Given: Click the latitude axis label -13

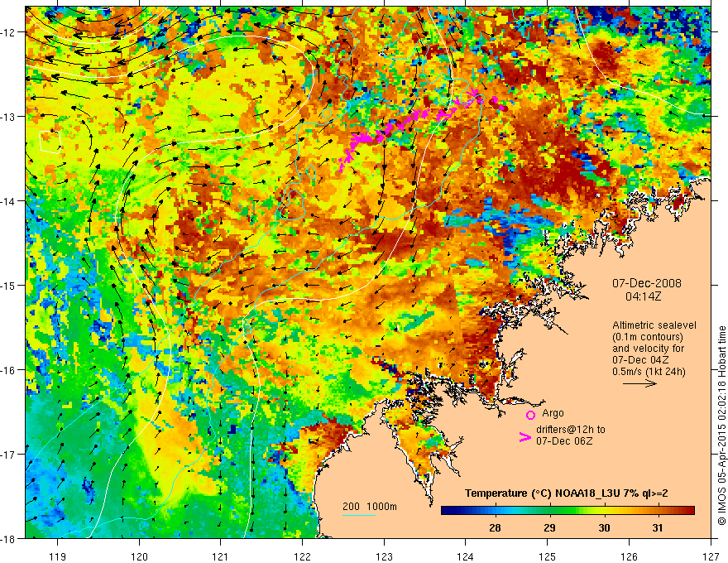Looking at the screenshot, I should coord(9,117).
